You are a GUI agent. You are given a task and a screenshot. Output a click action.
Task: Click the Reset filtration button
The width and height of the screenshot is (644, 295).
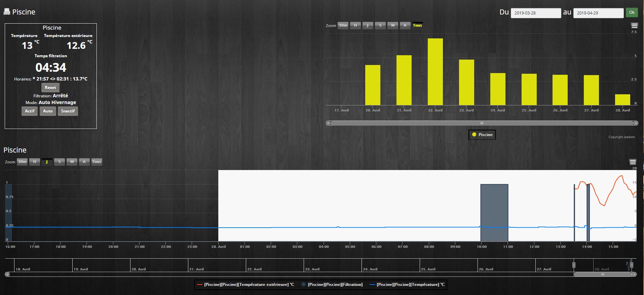click(50, 88)
